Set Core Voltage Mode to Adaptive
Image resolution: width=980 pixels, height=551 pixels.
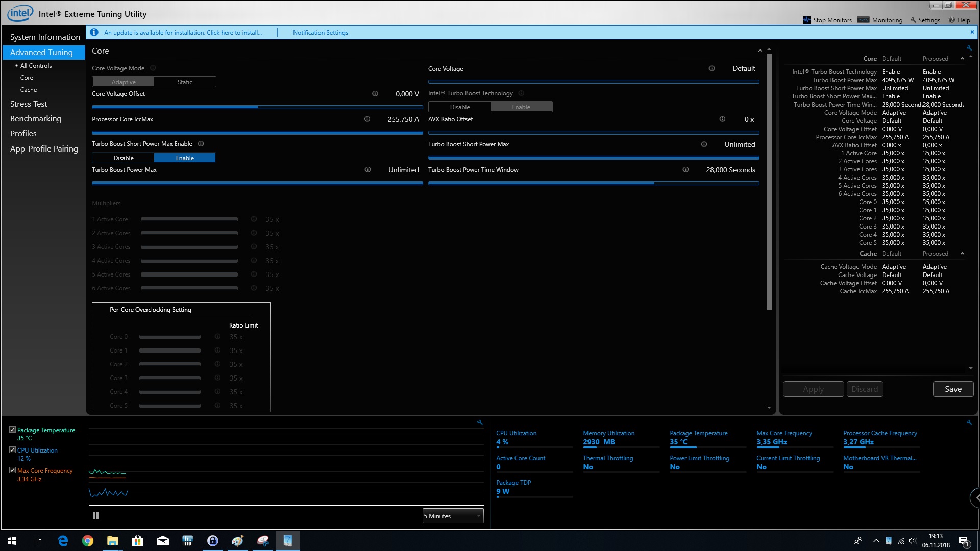(x=124, y=82)
